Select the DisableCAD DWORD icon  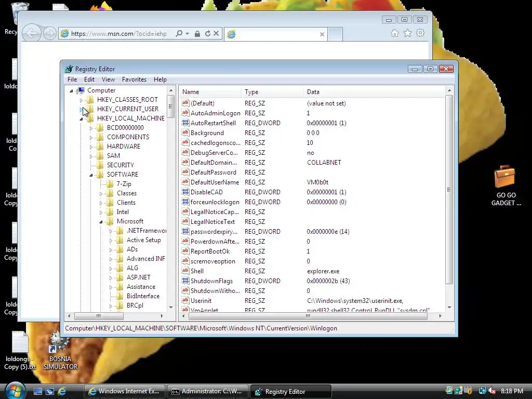[x=185, y=192]
